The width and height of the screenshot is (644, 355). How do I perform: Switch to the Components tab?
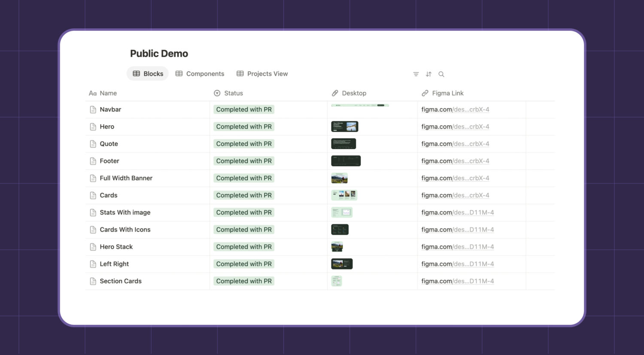[200, 74]
